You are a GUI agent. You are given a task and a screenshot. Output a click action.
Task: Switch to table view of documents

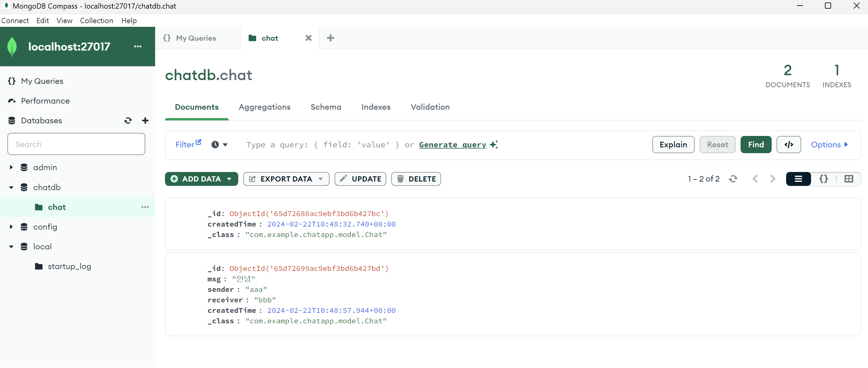tap(849, 179)
